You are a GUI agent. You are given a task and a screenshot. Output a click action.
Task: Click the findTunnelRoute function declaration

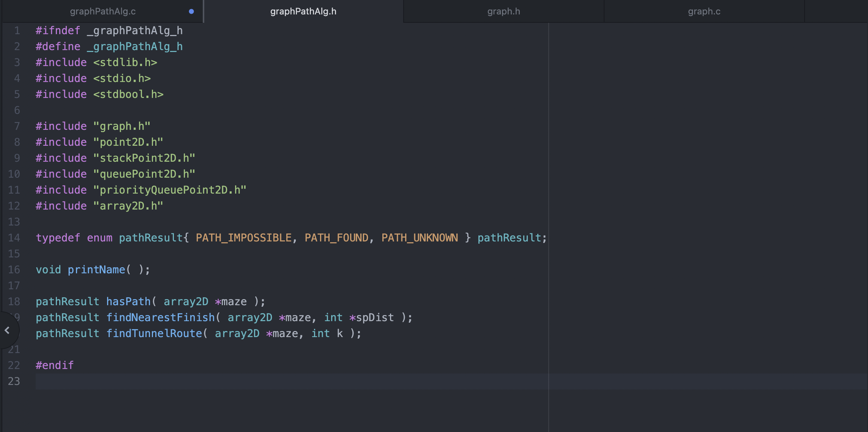tap(154, 334)
